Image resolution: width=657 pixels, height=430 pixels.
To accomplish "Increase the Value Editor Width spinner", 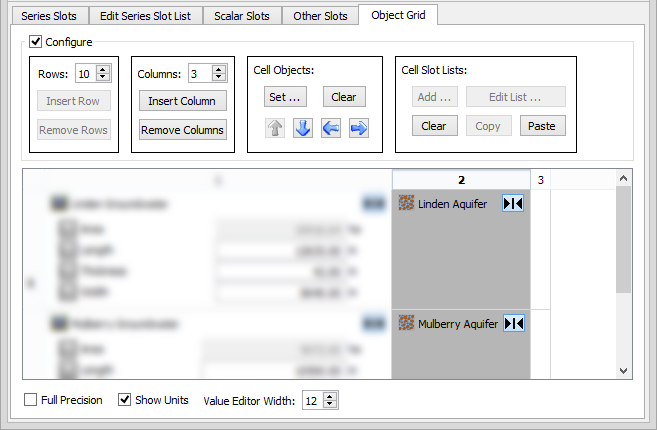I will (331, 396).
